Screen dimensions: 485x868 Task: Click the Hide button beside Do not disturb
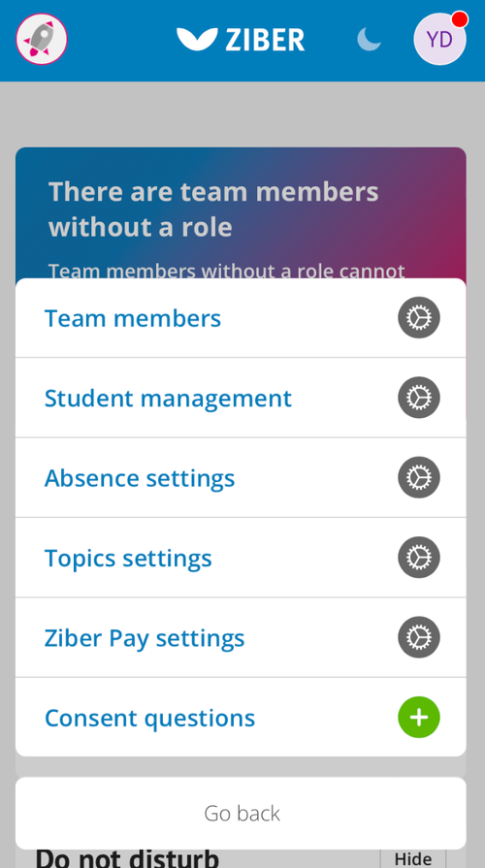click(413, 858)
